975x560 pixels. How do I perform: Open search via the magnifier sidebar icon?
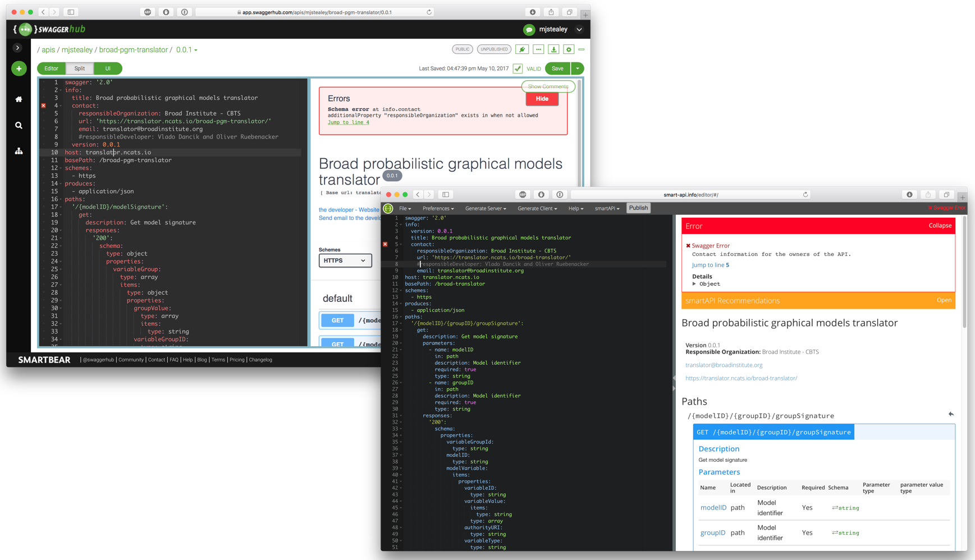(x=19, y=125)
